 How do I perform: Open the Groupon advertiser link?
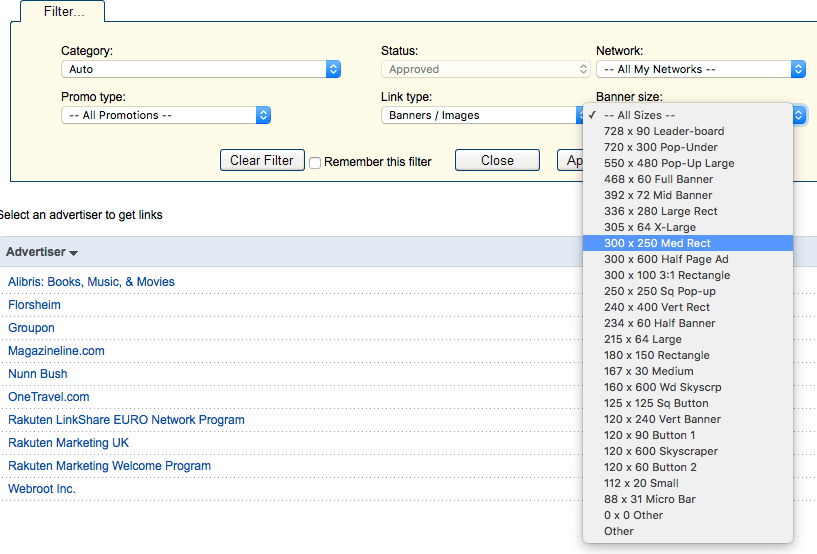pyautogui.click(x=31, y=328)
